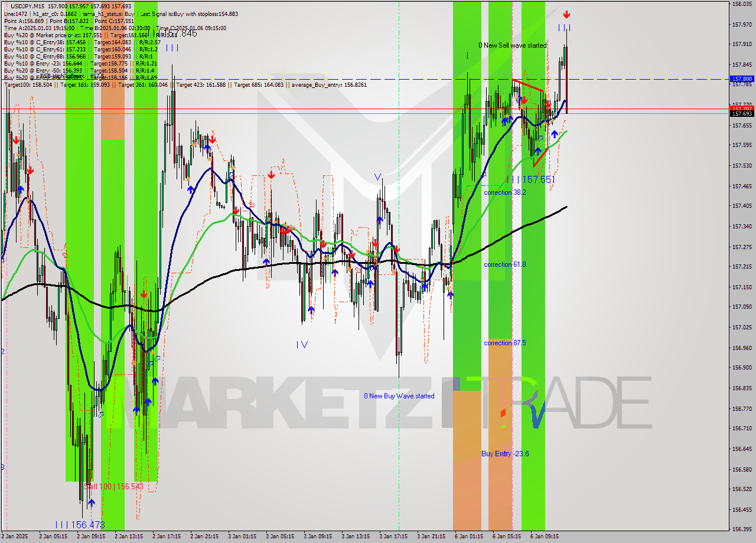Viewport: 756px width, 543px height.
Task: Click 'average_Buy_entry: 156.8261' text
Action: click(328, 85)
